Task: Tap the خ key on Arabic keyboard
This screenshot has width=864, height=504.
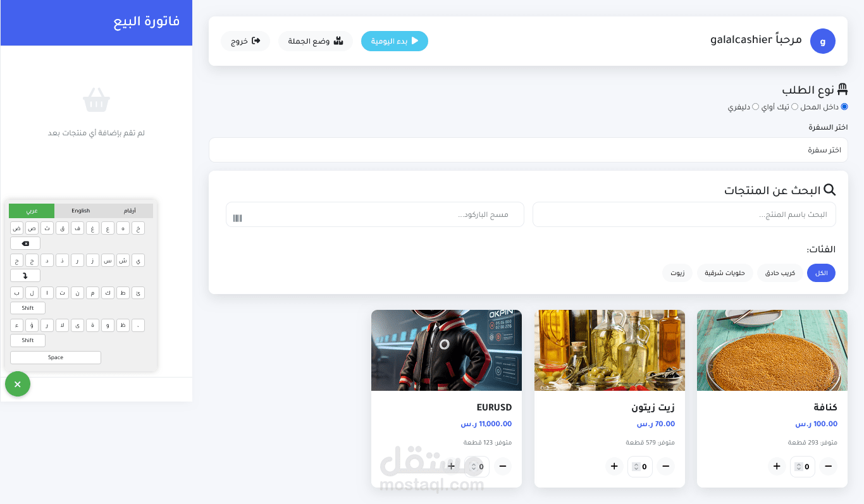Action: click(x=138, y=228)
